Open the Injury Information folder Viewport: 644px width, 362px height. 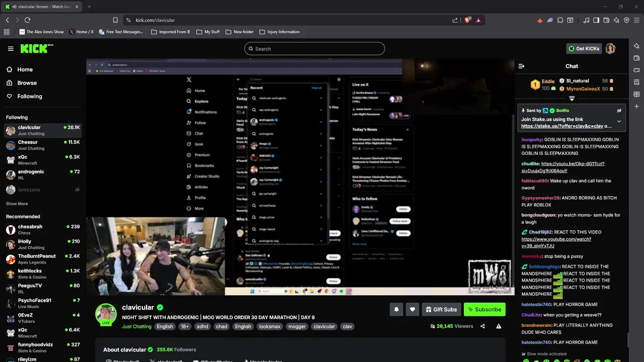pyautogui.click(x=279, y=32)
